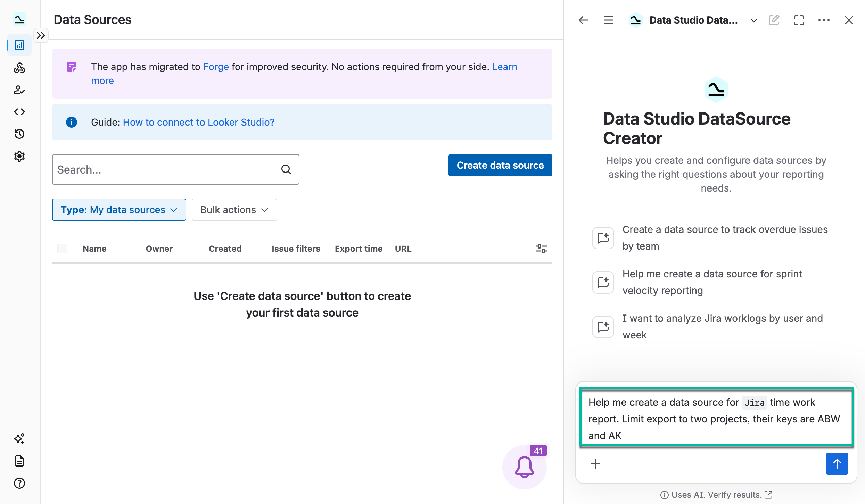Viewport: 865px width, 504px height.
Task: Open table column settings icon
Action: click(541, 249)
